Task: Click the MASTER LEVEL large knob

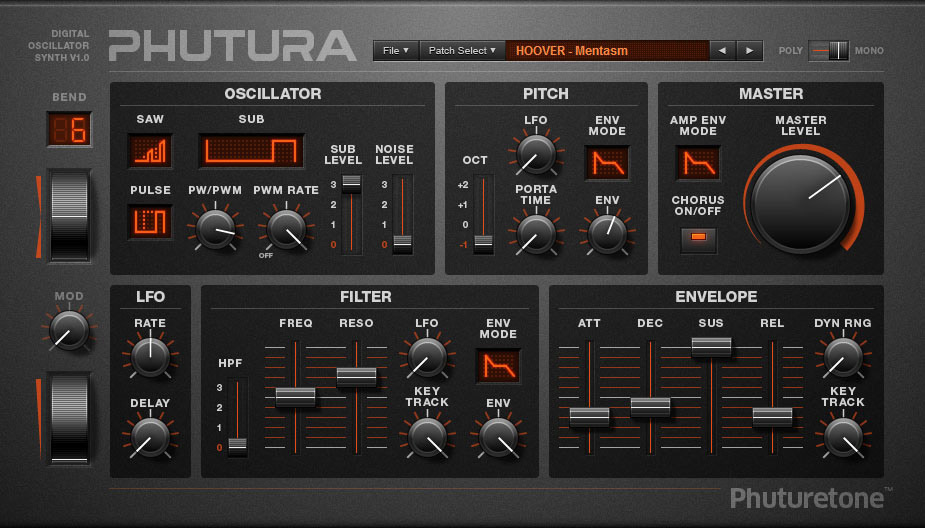Action: [801, 204]
